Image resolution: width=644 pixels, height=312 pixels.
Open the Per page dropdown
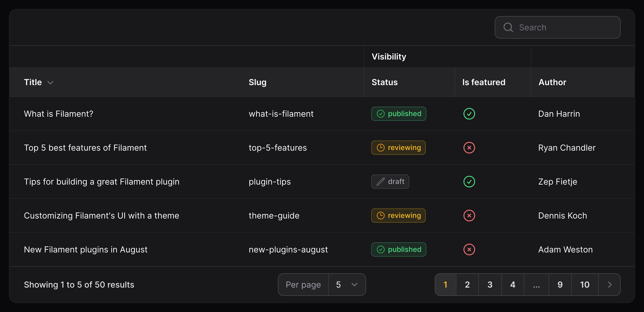coord(347,285)
